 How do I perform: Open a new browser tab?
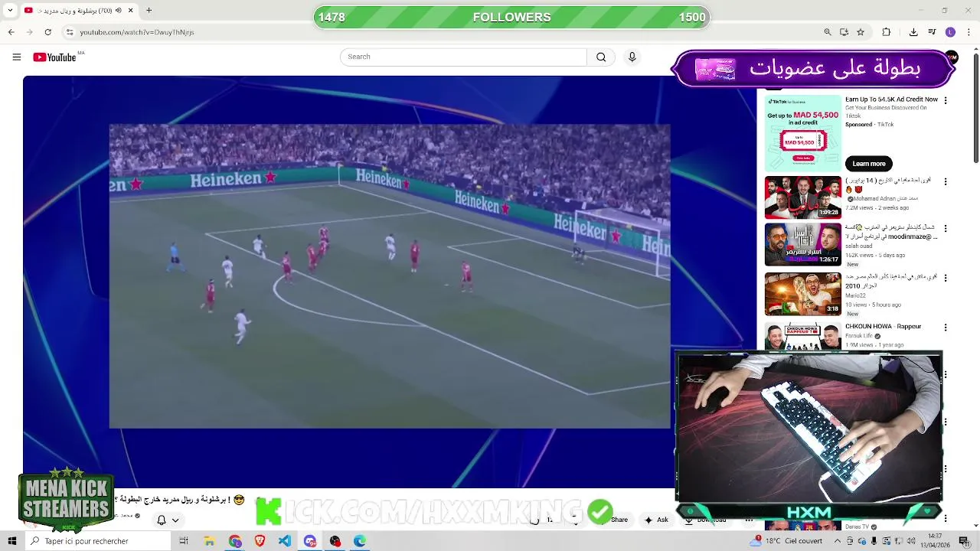click(x=149, y=11)
